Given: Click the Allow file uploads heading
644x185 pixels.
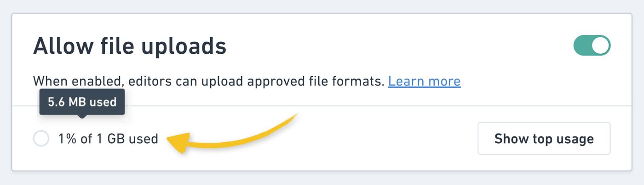Looking at the screenshot, I should pyautogui.click(x=130, y=46).
